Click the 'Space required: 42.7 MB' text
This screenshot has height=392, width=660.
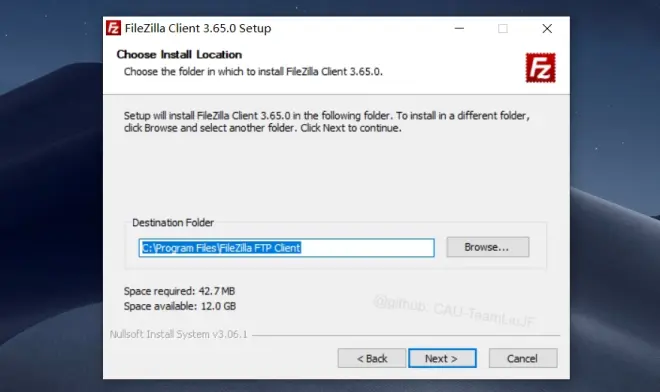coord(179,291)
